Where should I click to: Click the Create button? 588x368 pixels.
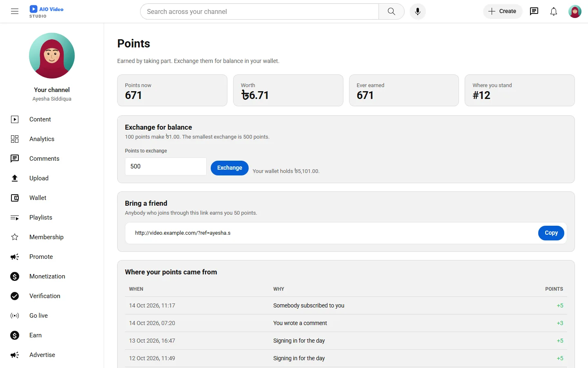(x=503, y=11)
